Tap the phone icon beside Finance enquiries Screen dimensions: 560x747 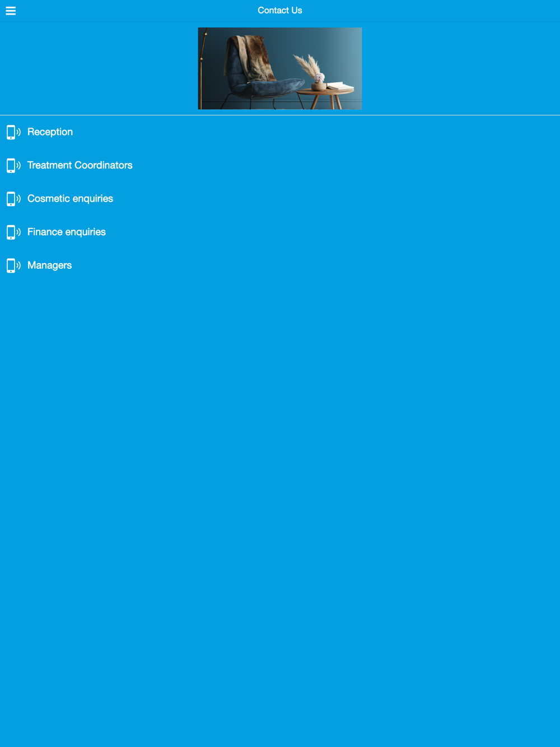pyautogui.click(x=13, y=232)
